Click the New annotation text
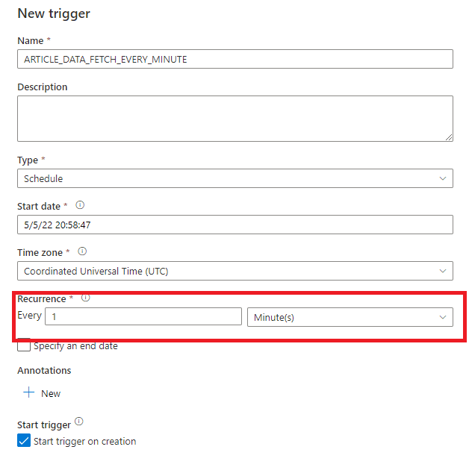 51,393
